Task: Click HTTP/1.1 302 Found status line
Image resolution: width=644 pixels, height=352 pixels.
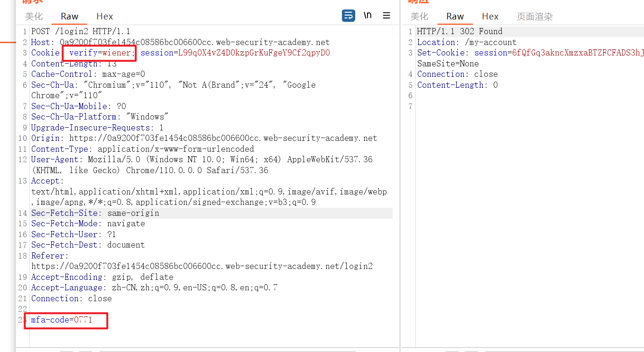Action: coord(460,31)
